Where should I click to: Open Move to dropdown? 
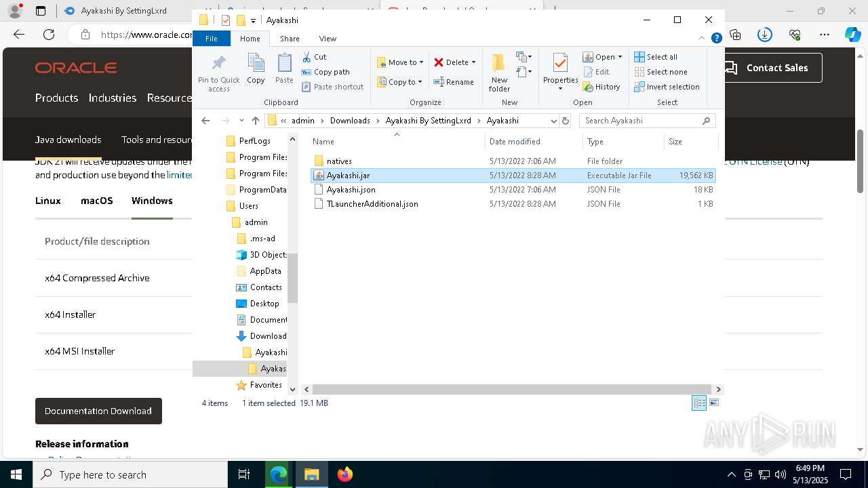click(400, 62)
